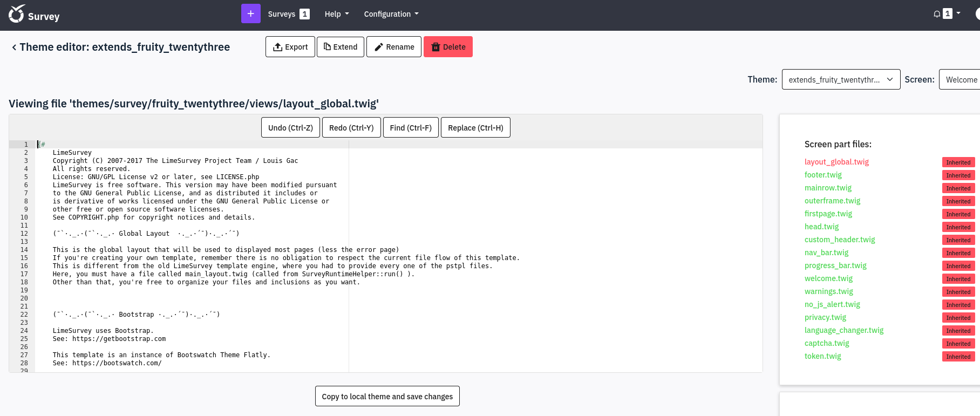Export the theme with Export button
Image resolution: width=980 pixels, height=416 pixels.
(x=290, y=47)
